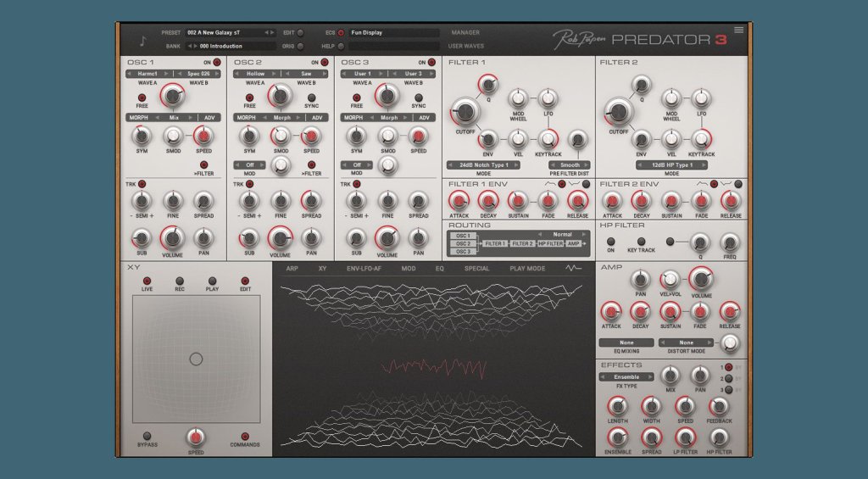
Task: Open USER WAVES
Action: (466, 46)
